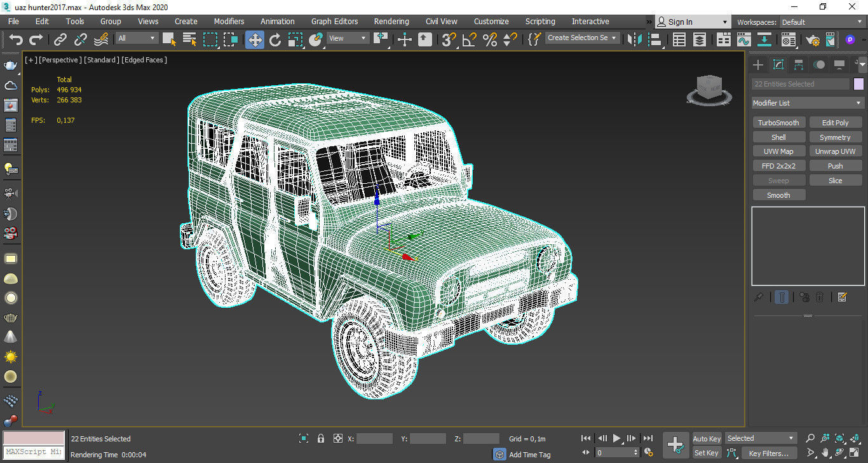The width and height of the screenshot is (868, 463).
Task: Open the View reference coordinate dropdown
Action: [x=348, y=38]
